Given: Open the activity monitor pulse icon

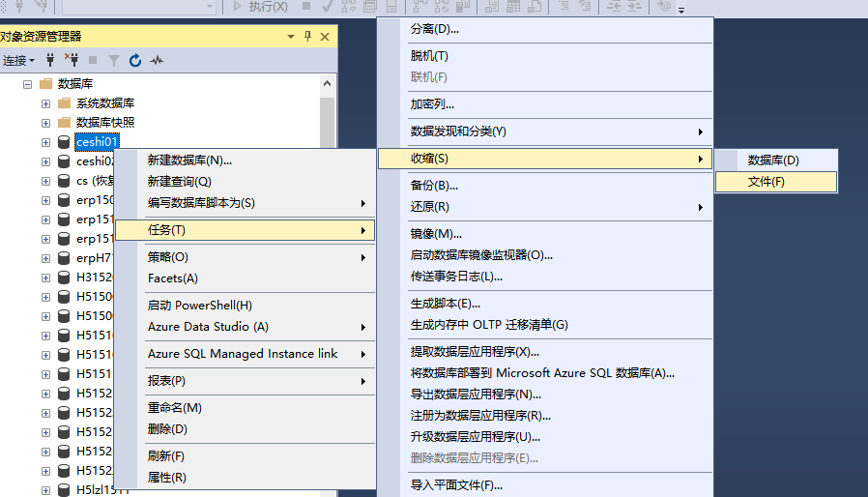Looking at the screenshot, I should click(157, 60).
